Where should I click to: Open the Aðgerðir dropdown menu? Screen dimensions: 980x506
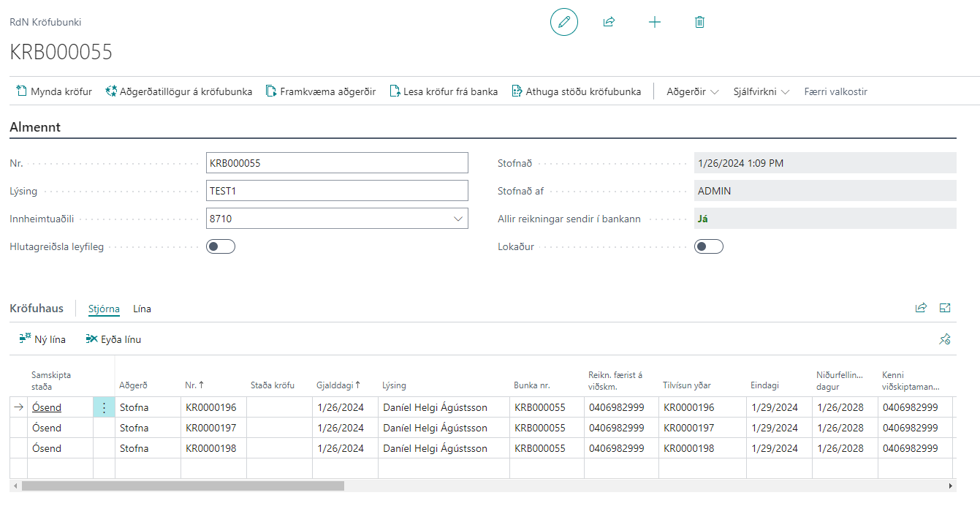coord(692,91)
